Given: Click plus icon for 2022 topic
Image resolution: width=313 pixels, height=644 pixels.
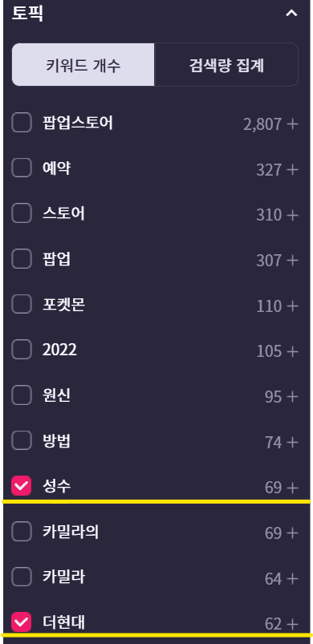Looking at the screenshot, I should coord(292,351).
